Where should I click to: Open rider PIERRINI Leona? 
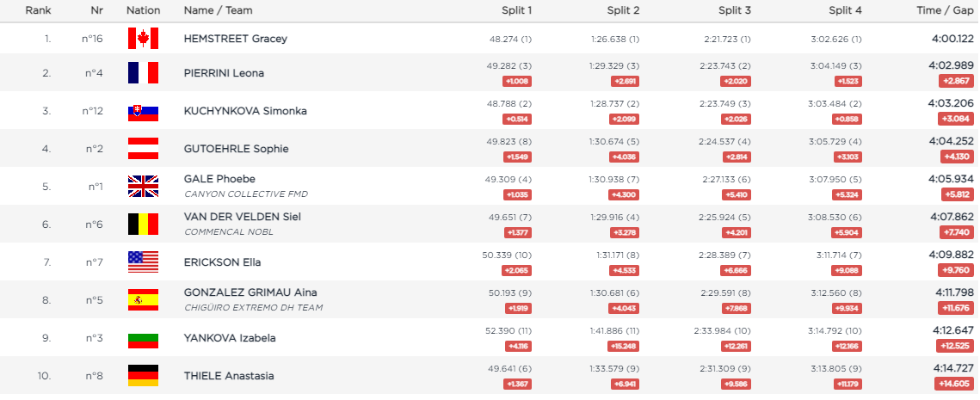click(224, 73)
